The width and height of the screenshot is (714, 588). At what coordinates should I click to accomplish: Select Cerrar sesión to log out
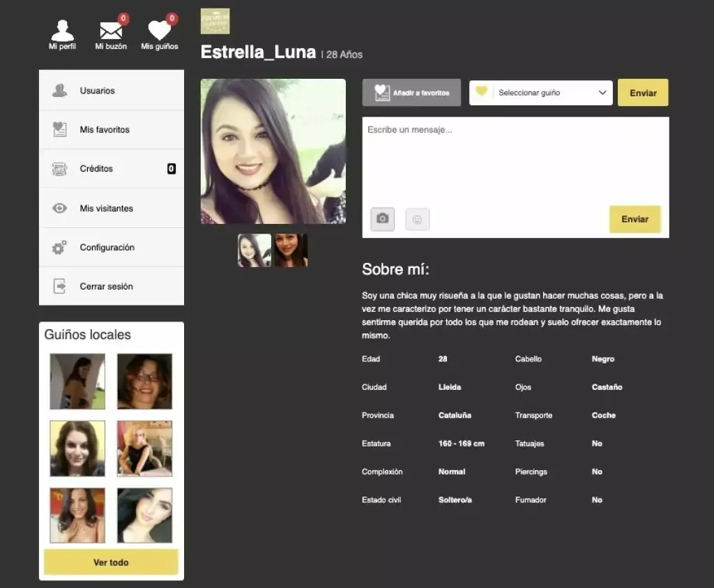(x=112, y=286)
